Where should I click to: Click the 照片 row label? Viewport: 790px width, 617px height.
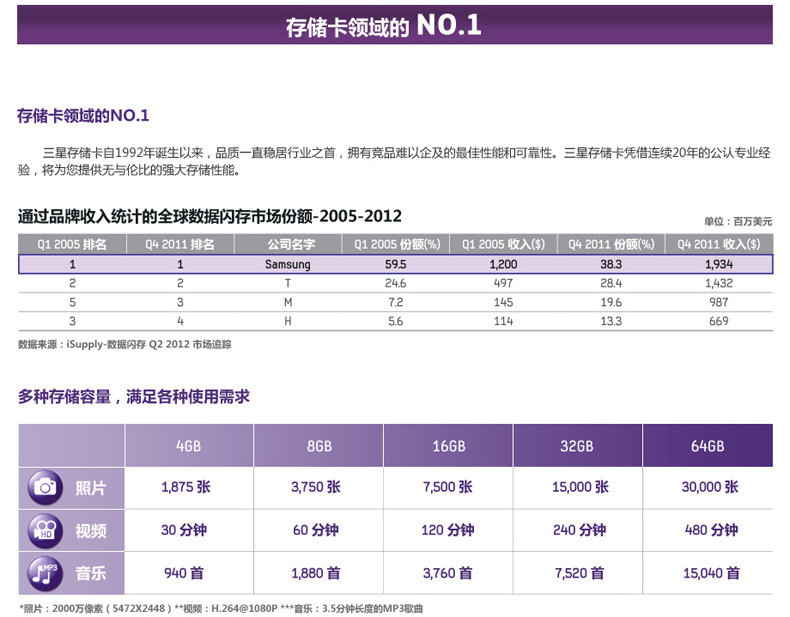point(91,488)
